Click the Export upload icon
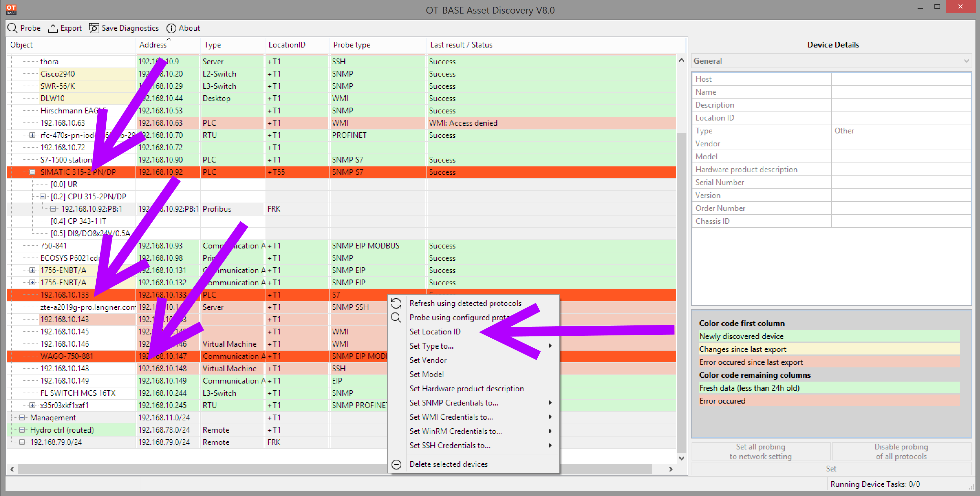 pos(52,28)
